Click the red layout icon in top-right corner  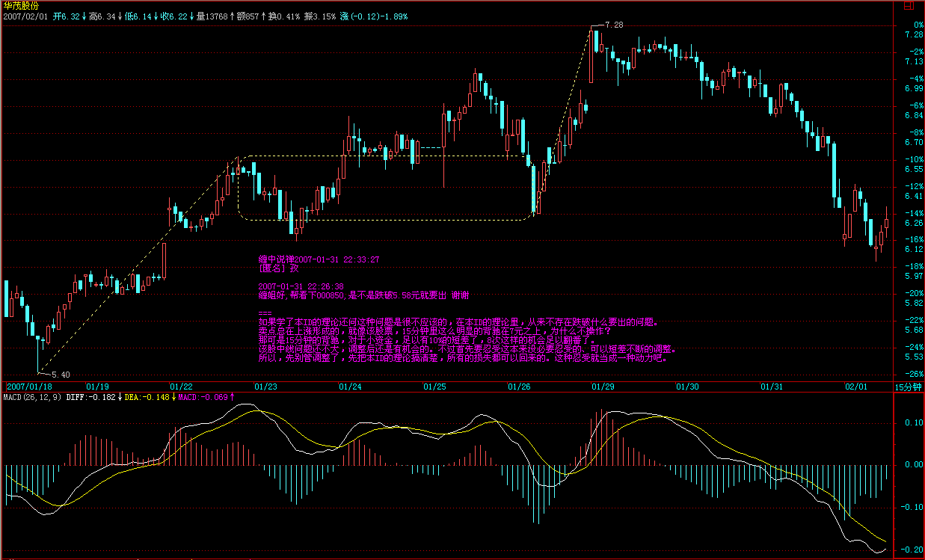click(x=909, y=5)
